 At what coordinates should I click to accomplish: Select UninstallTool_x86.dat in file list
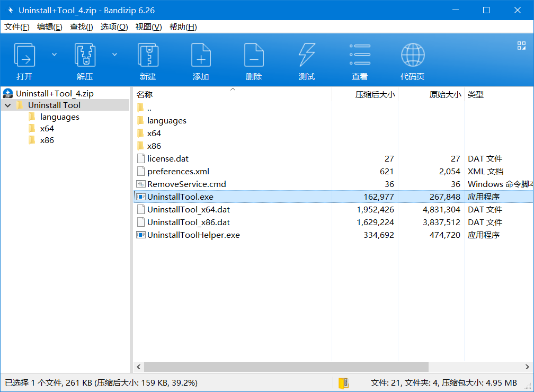pyautogui.click(x=189, y=222)
